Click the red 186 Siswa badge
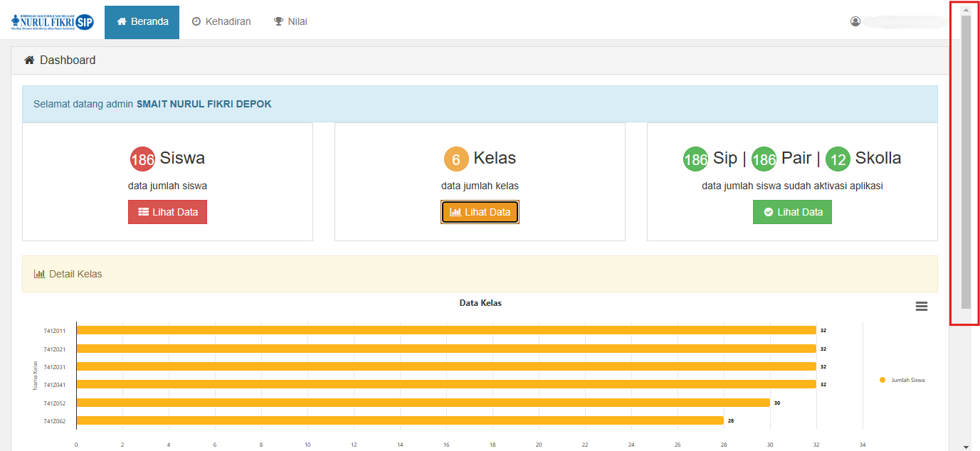The height and width of the screenshot is (451, 980). (142, 159)
